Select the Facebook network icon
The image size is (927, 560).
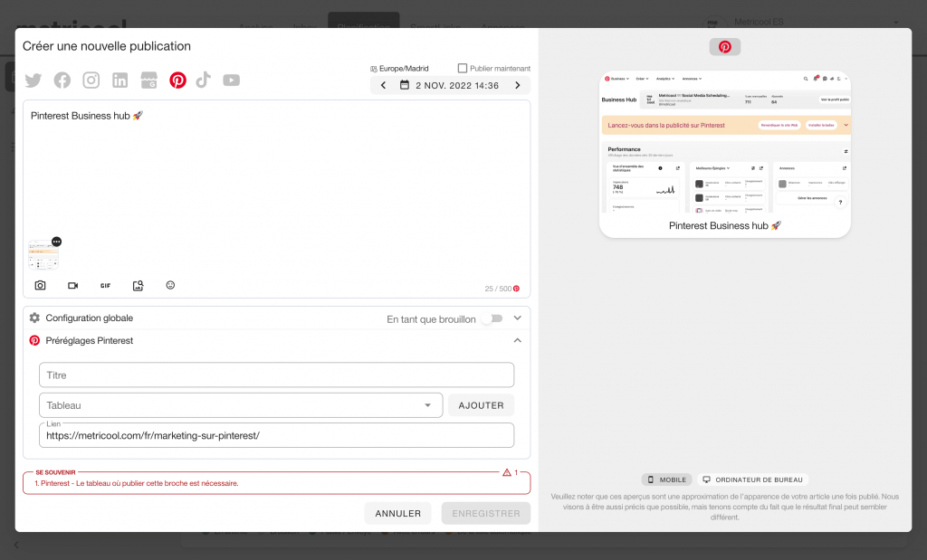(62, 81)
